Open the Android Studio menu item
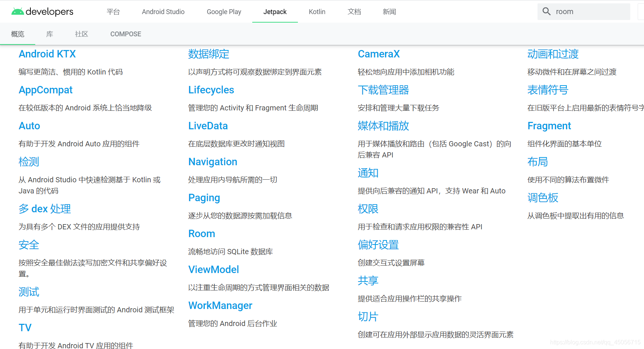 coord(163,11)
